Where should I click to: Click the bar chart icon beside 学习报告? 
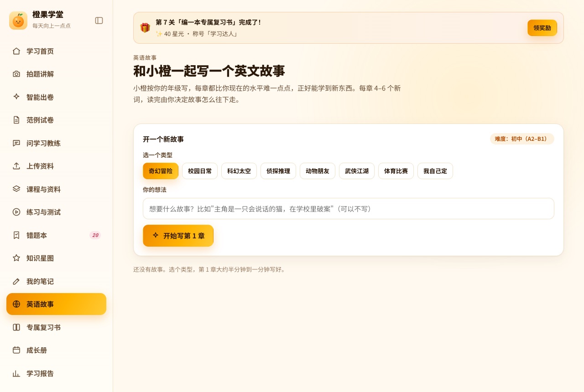pyautogui.click(x=16, y=373)
